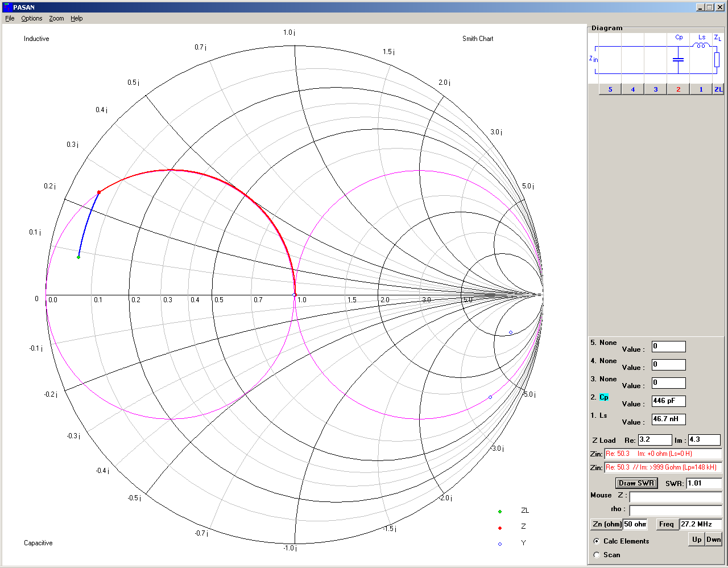Select element slot 5 button
Screen dimensions: 728x568
click(x=610, y=89)
